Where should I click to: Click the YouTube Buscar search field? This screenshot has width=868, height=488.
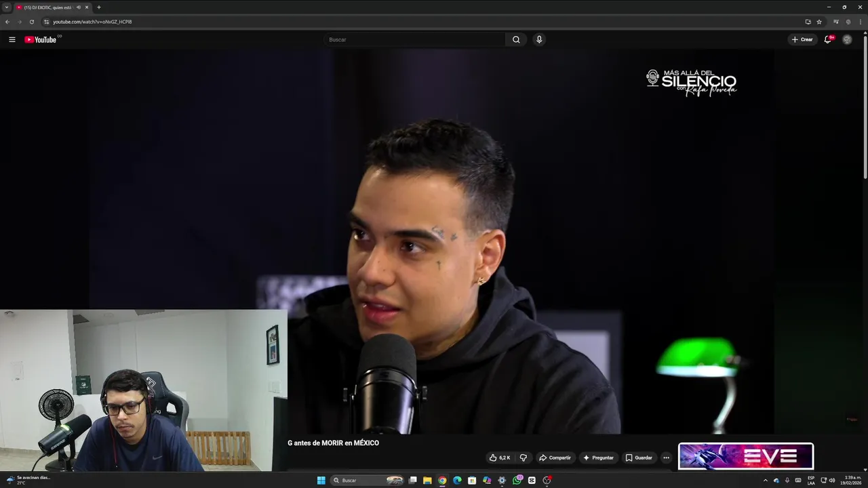coord(414,39)
